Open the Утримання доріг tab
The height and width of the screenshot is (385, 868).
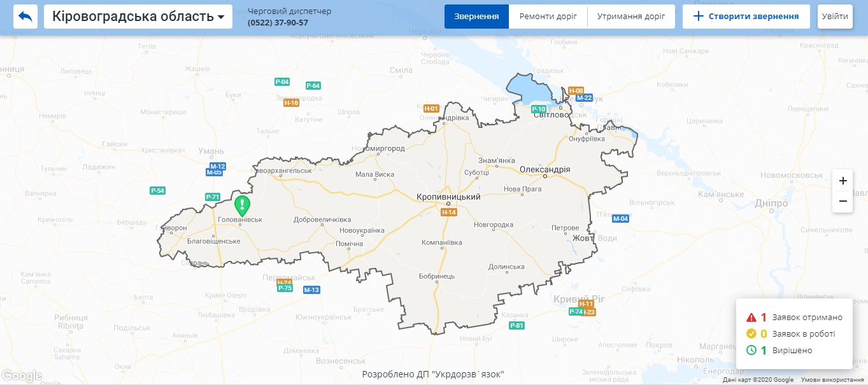click(x=631, y=17)
